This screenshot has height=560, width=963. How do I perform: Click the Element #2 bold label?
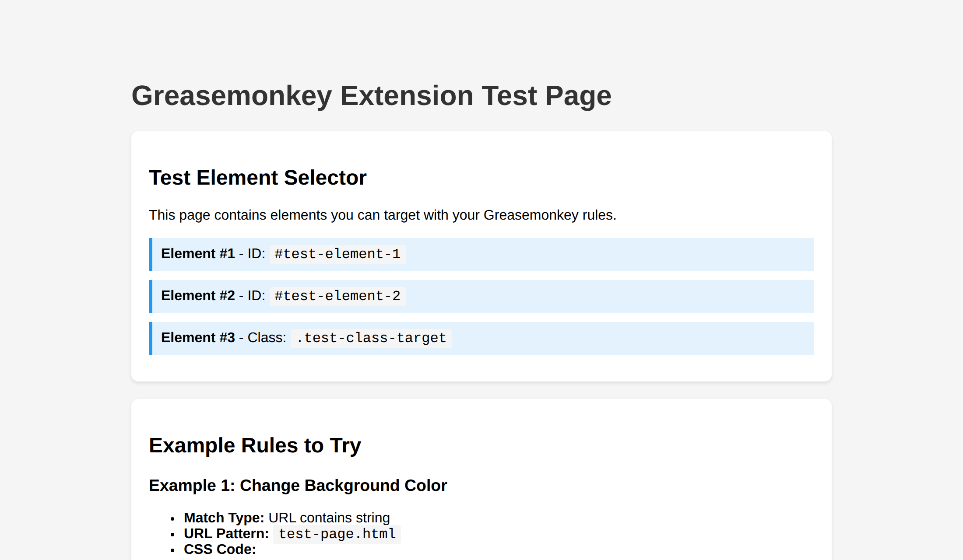[198, 296]
